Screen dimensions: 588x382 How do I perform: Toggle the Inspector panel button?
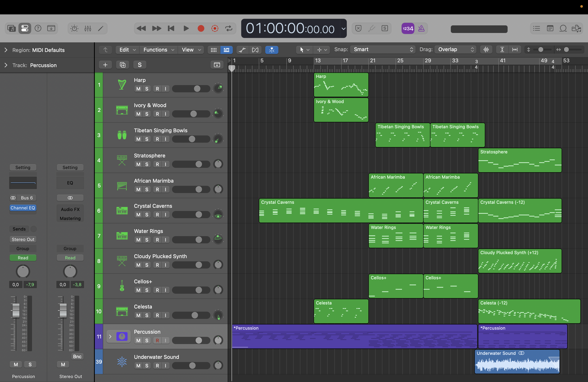25,28
